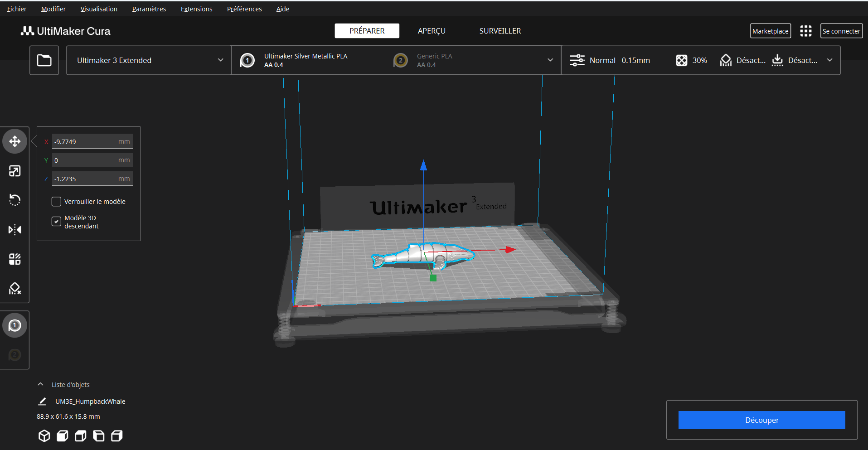
Task: Select UM3E_HumpbackWhale in the object list
Action: click(x=90, y=402)
